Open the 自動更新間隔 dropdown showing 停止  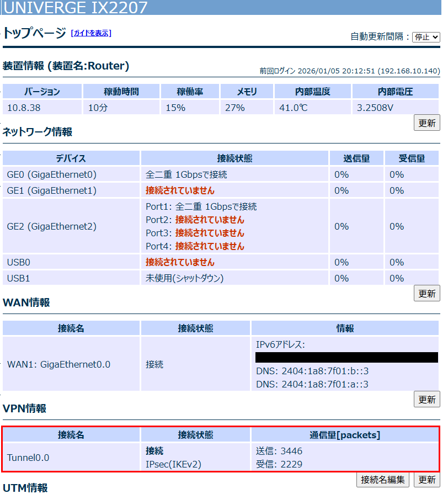point(426,37)
